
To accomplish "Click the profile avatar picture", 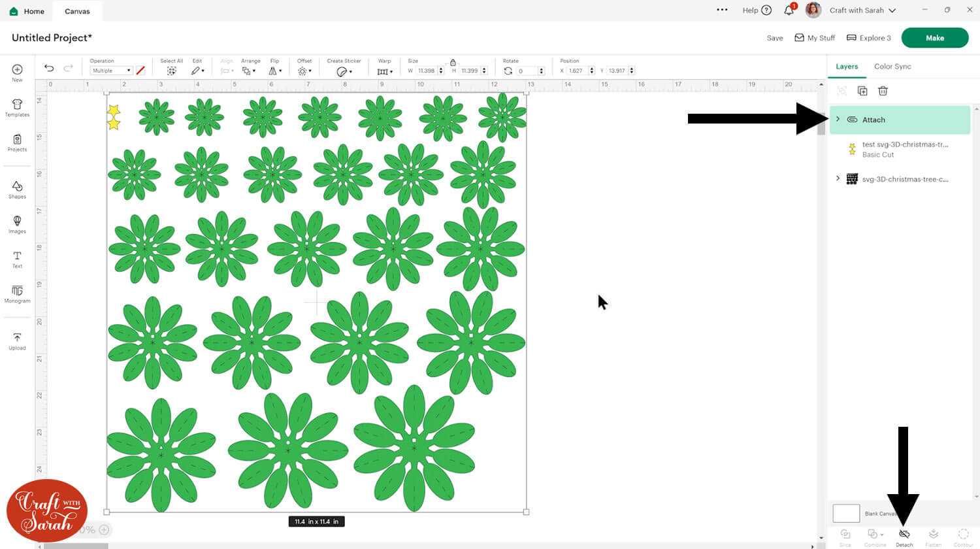I will pyautogui.click(x=813, y=10).
